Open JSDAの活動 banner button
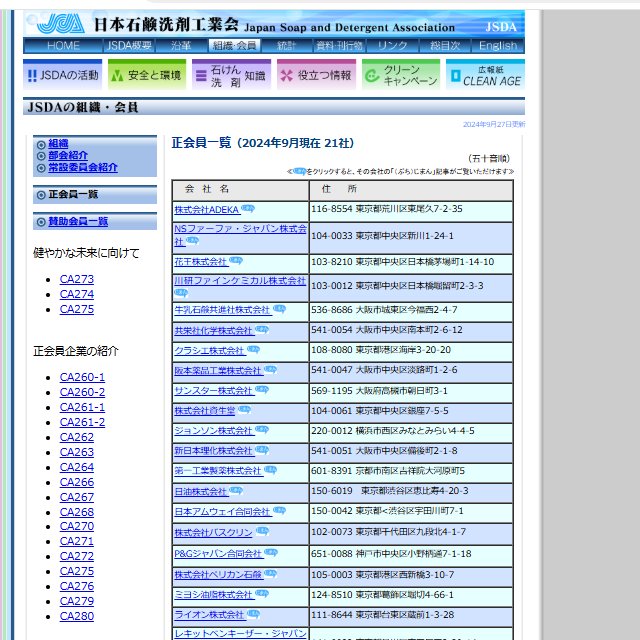This screenshot has height=640, width=640. (62, 74)
